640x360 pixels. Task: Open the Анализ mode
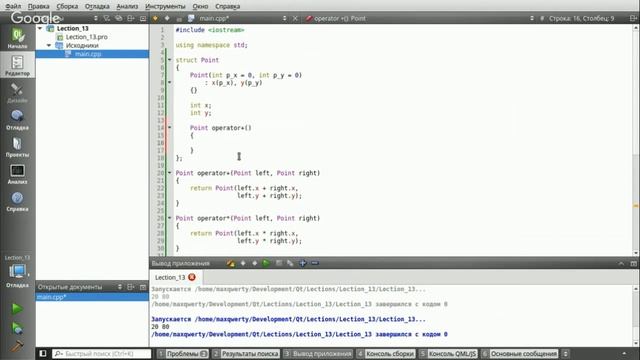click(17, 174)
